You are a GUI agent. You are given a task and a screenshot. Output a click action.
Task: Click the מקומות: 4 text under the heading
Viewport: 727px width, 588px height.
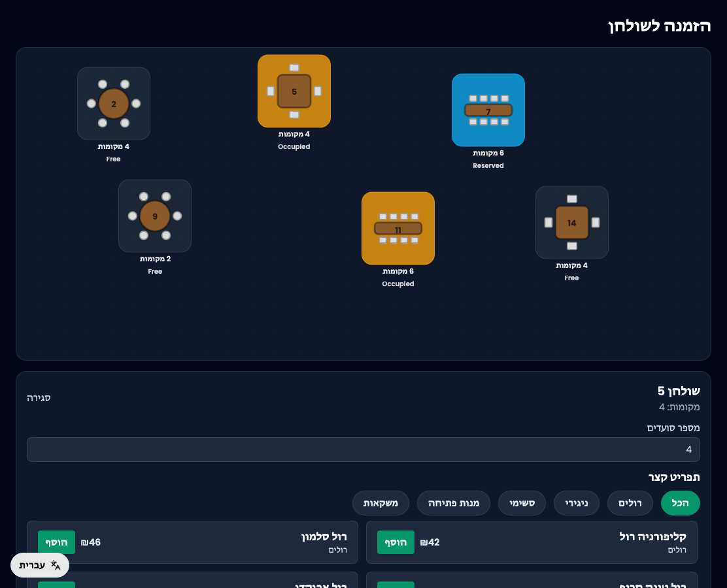point(679,407)
